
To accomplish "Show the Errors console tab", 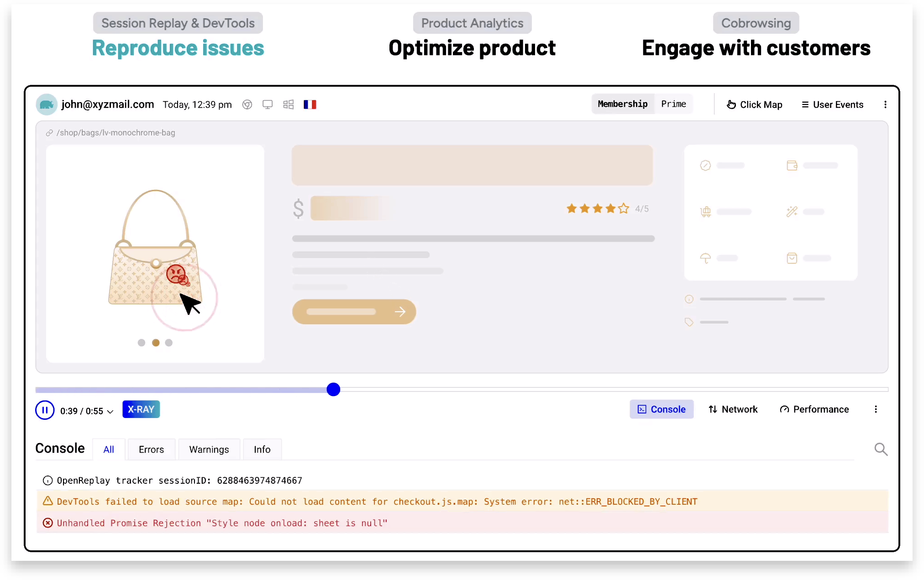I will [151, 449].
